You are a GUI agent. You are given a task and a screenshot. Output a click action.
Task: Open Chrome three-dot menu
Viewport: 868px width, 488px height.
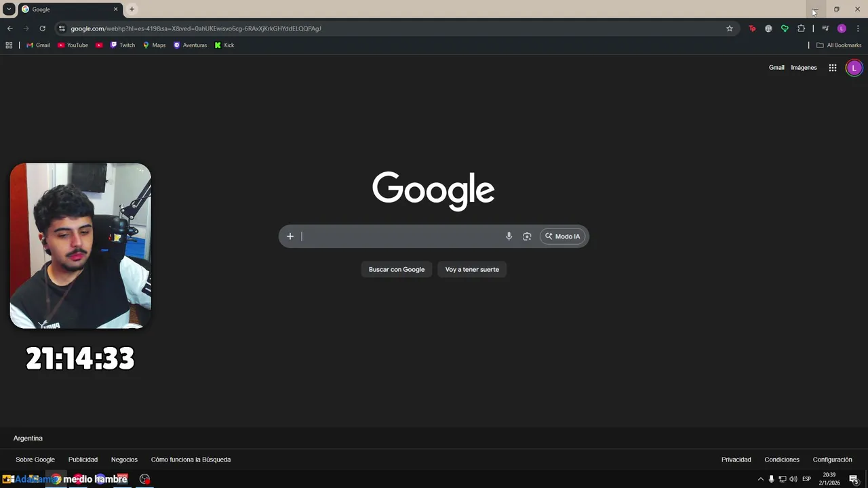[x=858, y=28]
